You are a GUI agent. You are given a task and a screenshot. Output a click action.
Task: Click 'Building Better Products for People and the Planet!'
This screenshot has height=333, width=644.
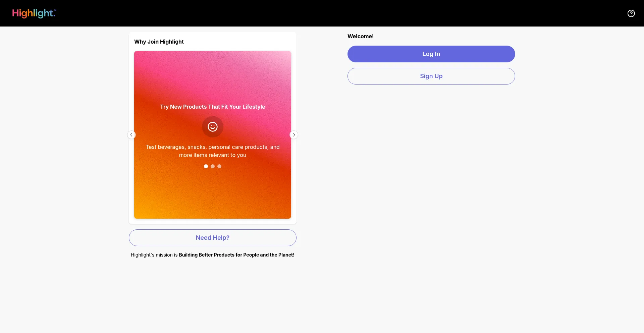coord(236,255)
